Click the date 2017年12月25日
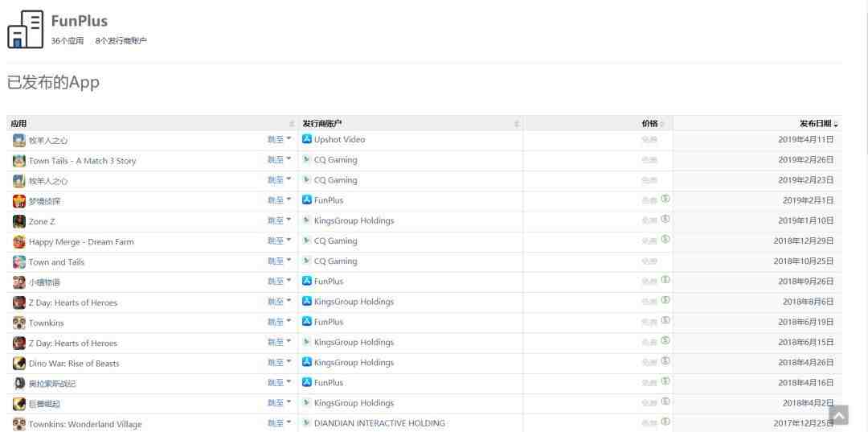Screen dimensions: 868x432 pos(804,423)
